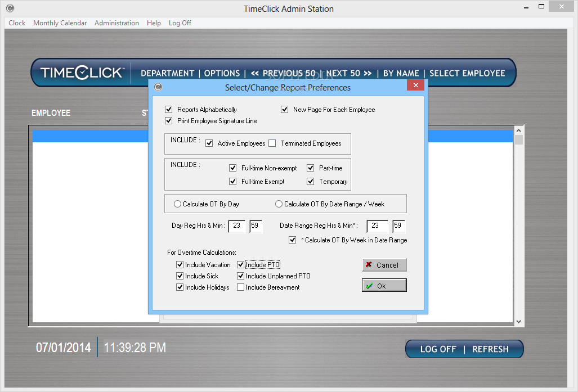Open the Help menu

(154, 23)
